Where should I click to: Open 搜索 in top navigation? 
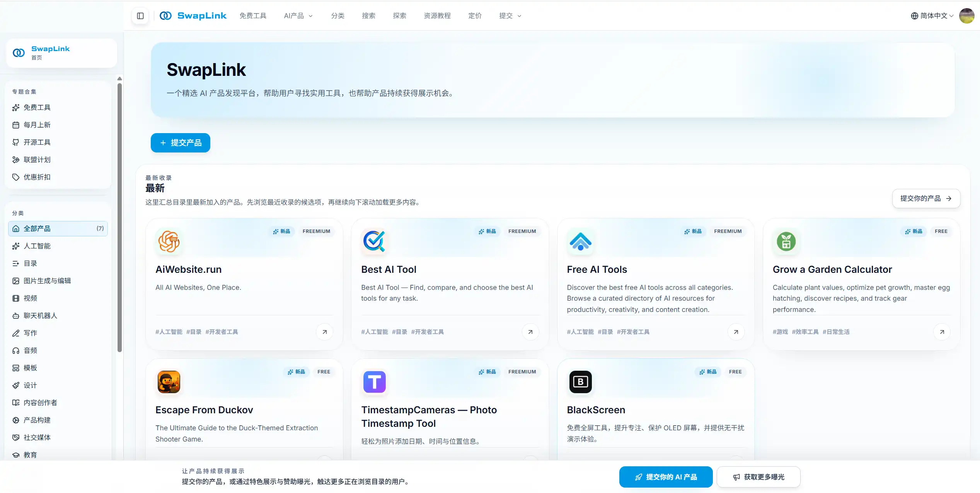pyautogui.click(x=368, y=16)
